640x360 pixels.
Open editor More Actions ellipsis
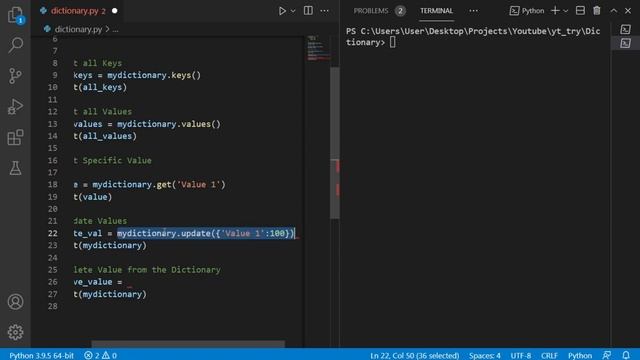pos(324,11)
